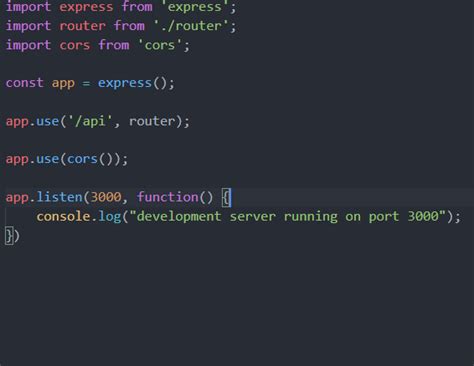Screen dimensions: 474x366
Task: Click the cors() call inside app.use
Action: coord(90,159)
